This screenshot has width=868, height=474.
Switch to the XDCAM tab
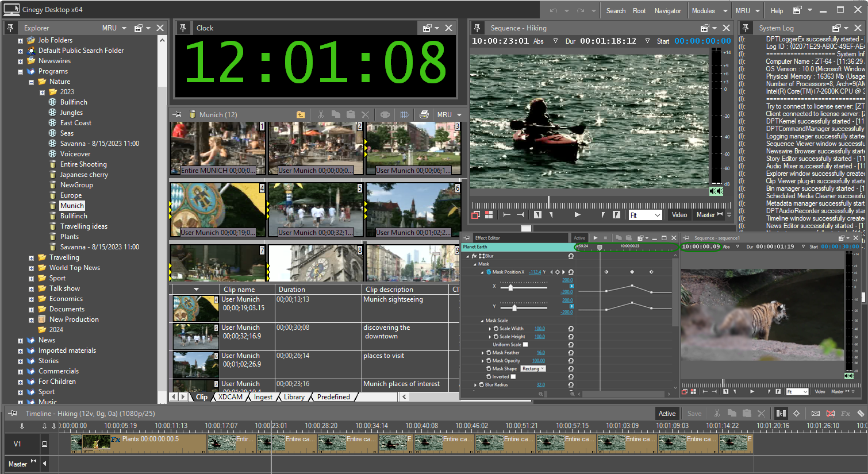[x=231, y=397]
